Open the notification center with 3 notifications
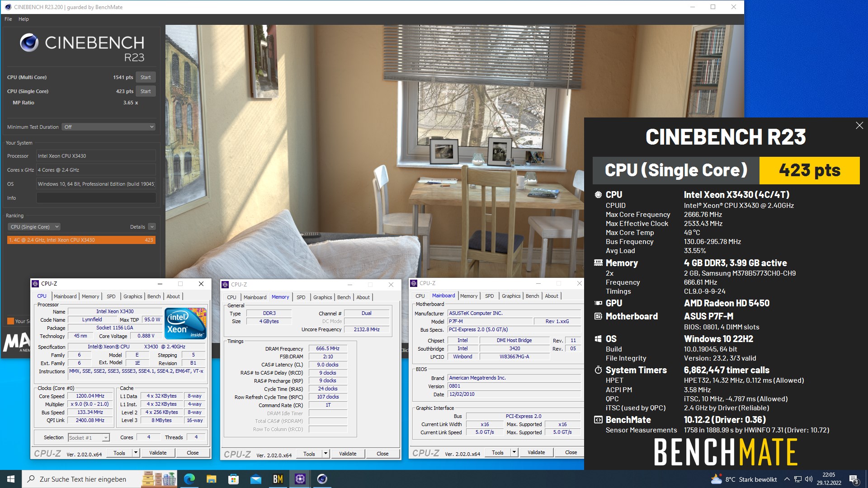This screenshot has height=488, width=868. (854, 479)
